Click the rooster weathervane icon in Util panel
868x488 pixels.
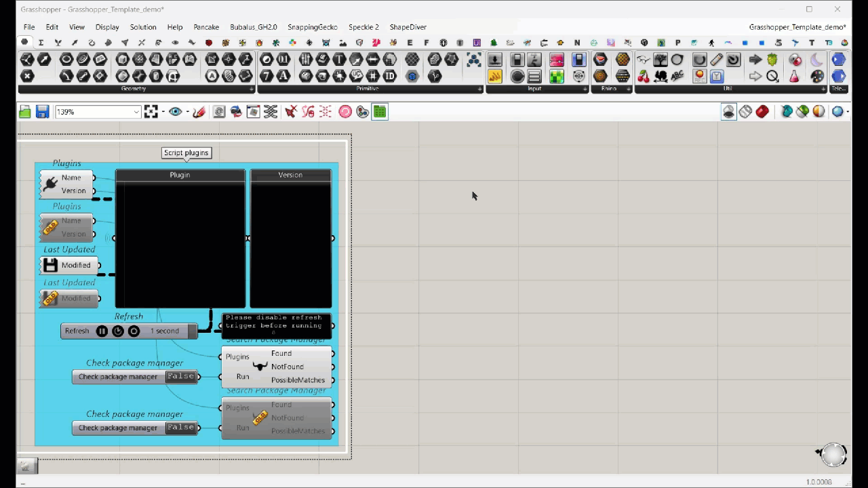(660, 76)
